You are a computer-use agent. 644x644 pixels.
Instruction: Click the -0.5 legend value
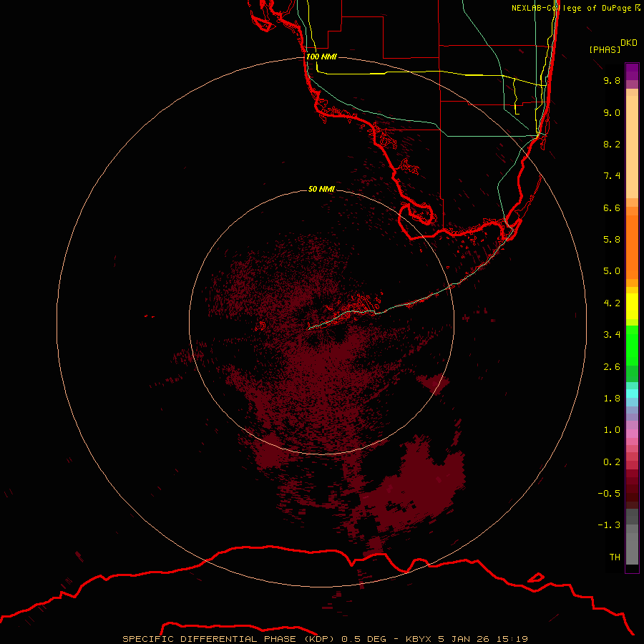(x=609, y=494)
